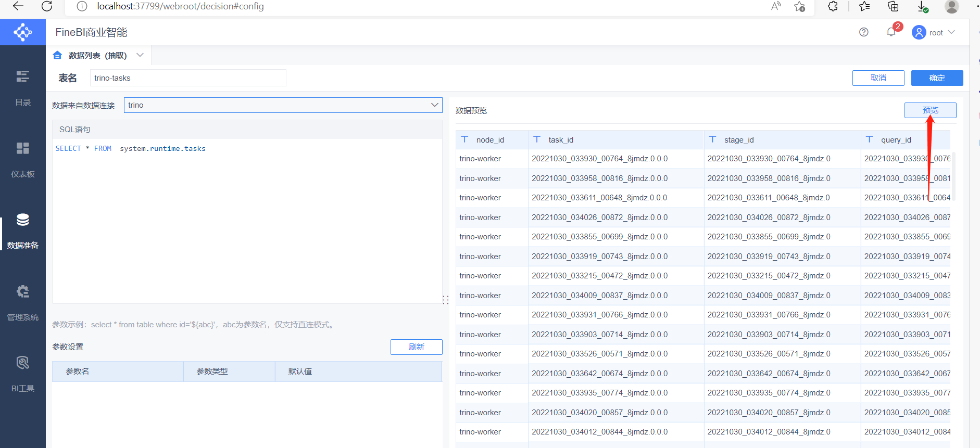Click the root user avatar icon
980x448 pixels.
pos(919,32)
